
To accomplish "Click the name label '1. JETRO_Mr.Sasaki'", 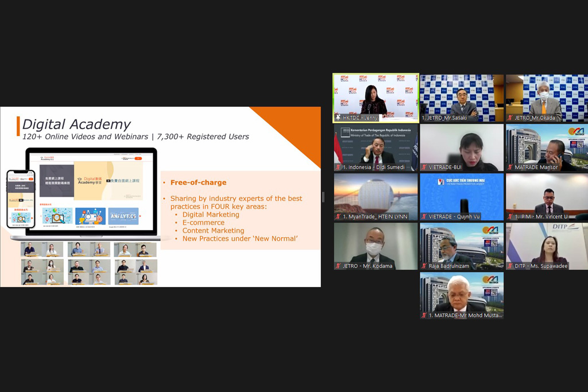I will coord(444,118).
